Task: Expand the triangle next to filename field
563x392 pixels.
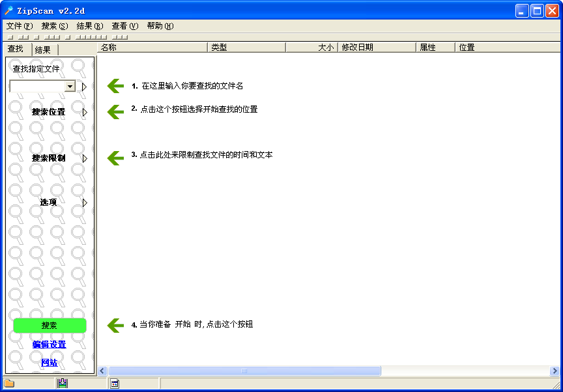Action: 84,87
